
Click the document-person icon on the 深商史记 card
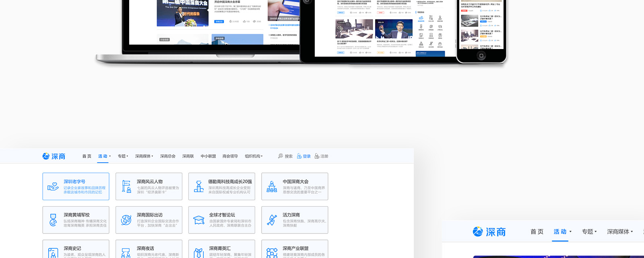pos(53,253)
